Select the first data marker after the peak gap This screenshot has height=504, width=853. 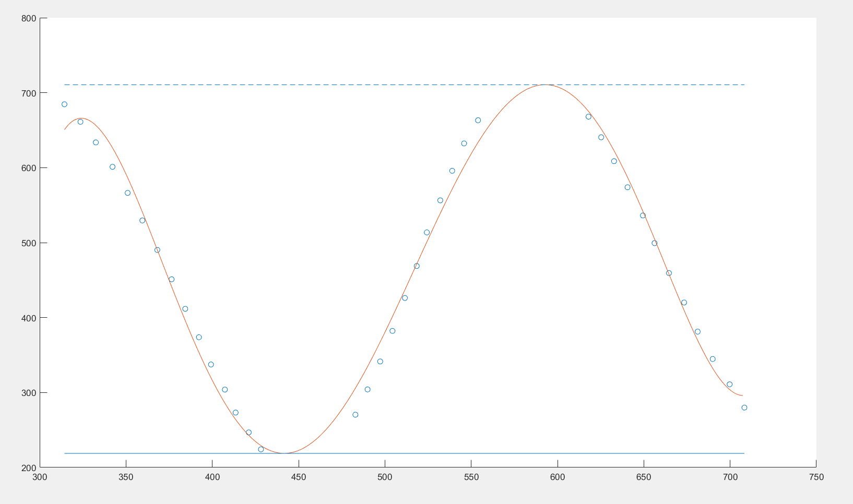click(588, 117)
